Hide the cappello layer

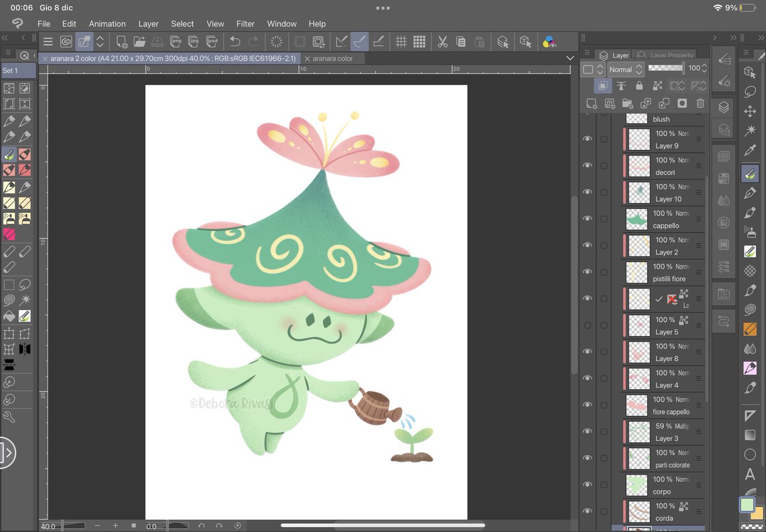point(587,219)
